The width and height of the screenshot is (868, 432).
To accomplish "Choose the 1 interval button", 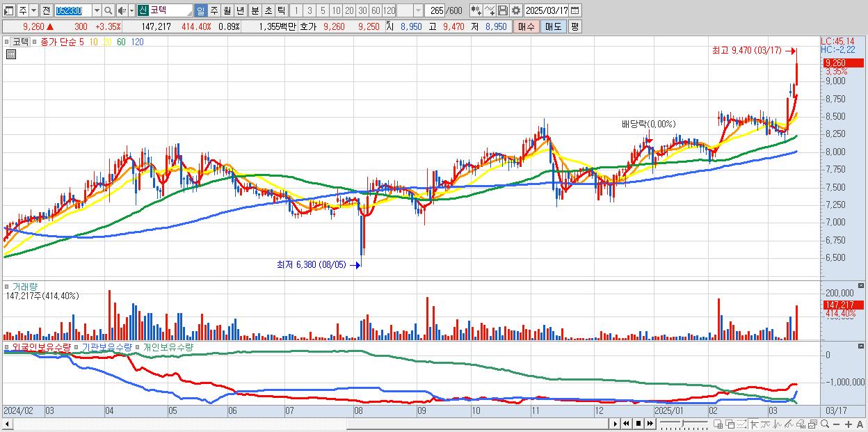I will point(296,10).
